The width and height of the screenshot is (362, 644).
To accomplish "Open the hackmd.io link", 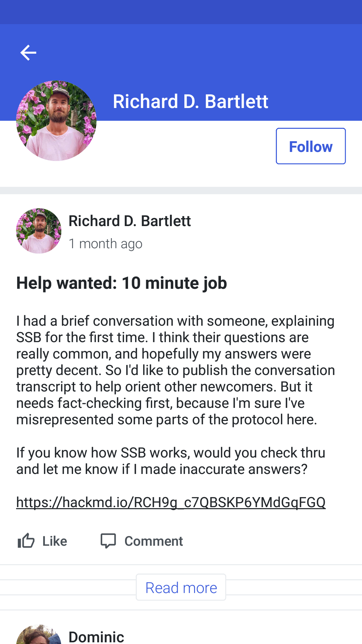I will [x=171, y=502].
